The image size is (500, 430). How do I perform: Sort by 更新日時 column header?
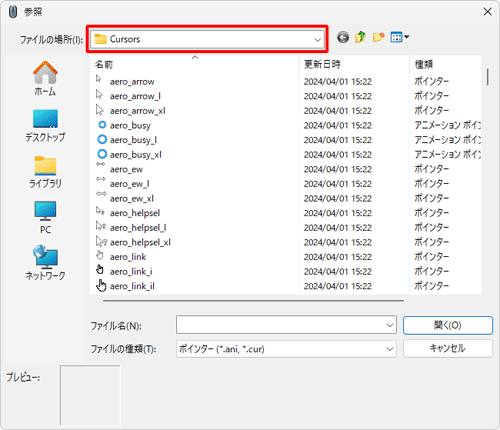(x=322, y=64)
